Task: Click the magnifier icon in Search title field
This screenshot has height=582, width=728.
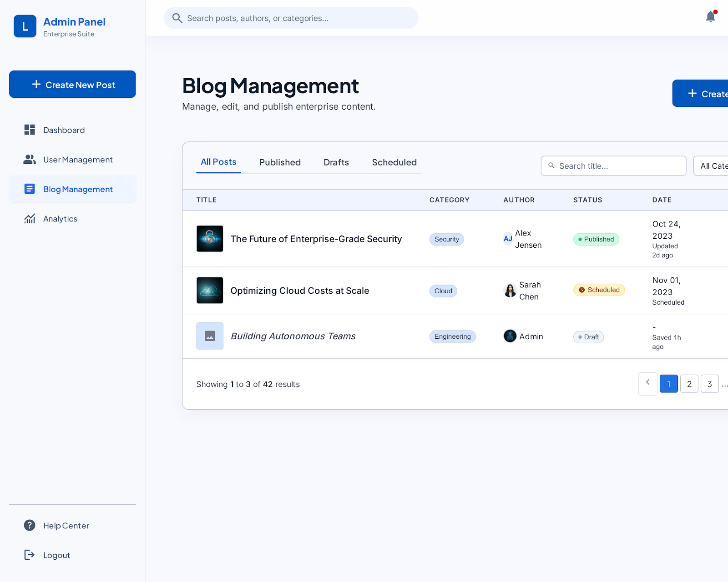Action: (551, 166)
